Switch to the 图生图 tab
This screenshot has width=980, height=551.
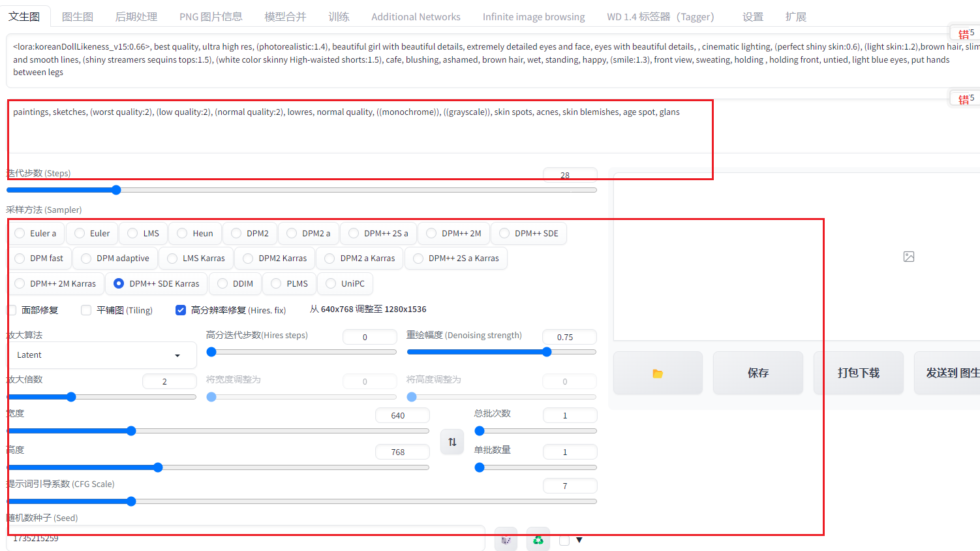78,17
